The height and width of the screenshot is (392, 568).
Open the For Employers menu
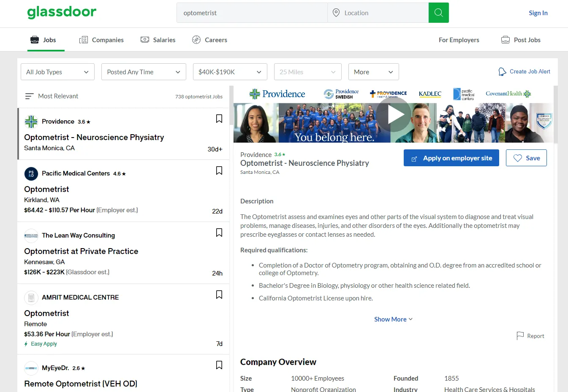459,40
